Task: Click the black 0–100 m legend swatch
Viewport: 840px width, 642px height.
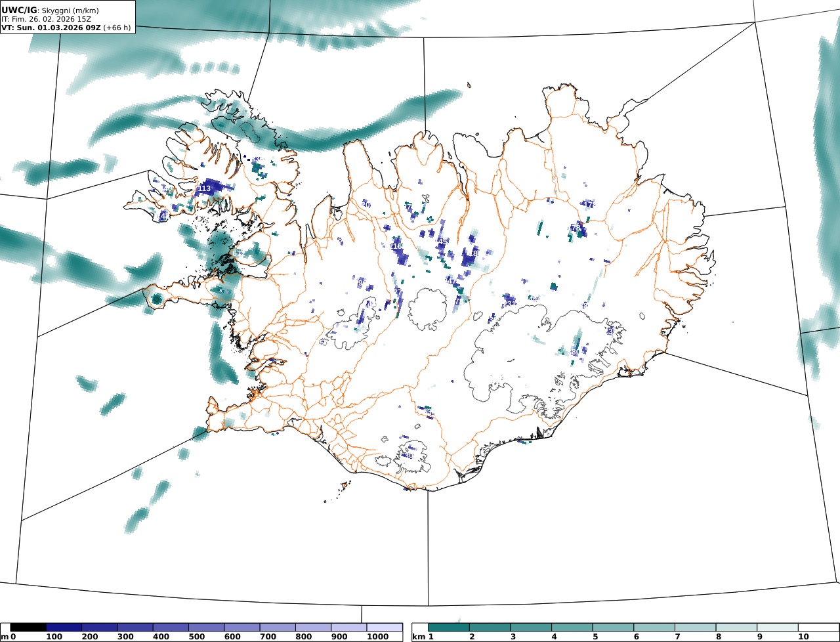Action: tap(28, 628)
